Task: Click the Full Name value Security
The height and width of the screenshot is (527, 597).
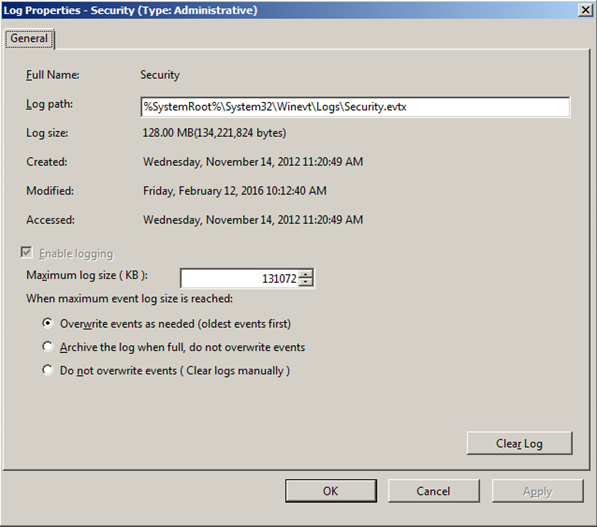Action: [x=160, y=75]
